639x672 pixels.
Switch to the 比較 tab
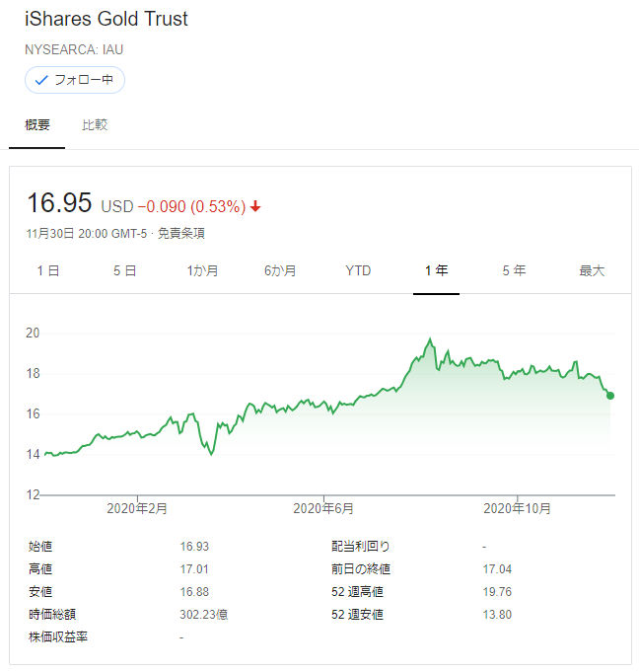[95, 124]
